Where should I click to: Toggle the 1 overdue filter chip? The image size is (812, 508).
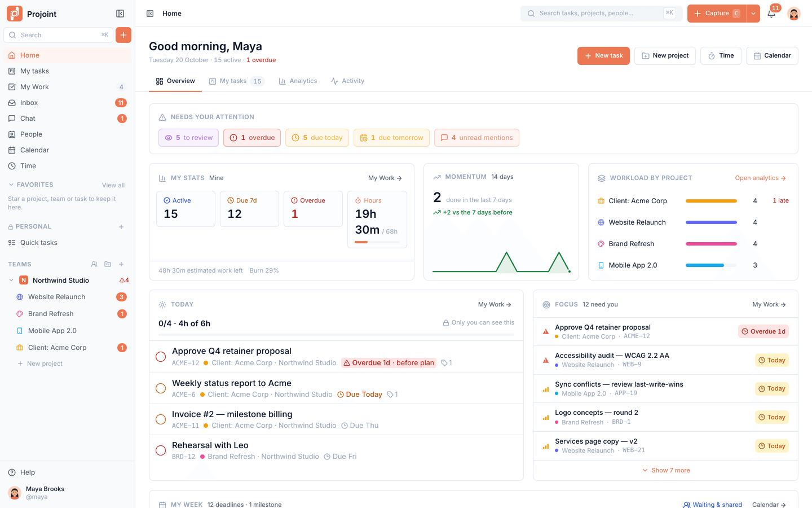point(252,138)
